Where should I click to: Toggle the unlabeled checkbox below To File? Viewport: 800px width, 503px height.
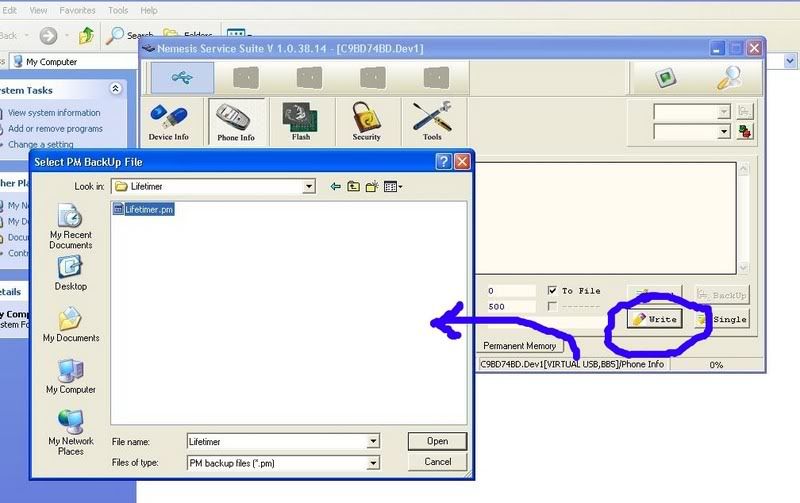click(552, 306)
